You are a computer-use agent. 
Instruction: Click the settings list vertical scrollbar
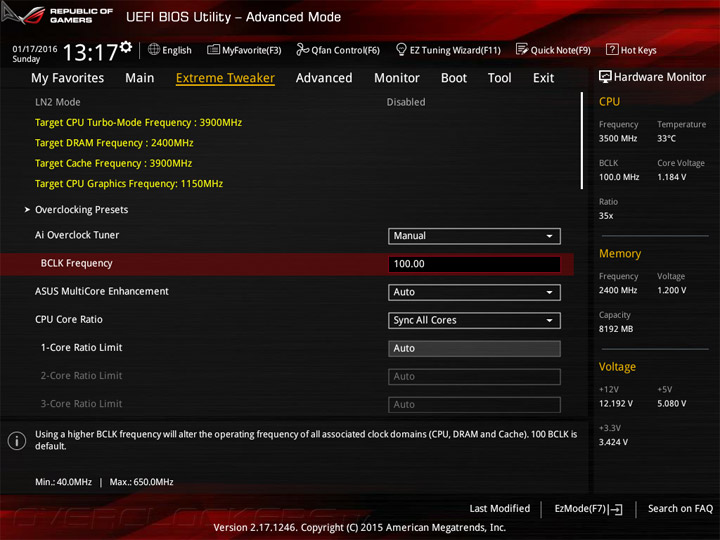[x=582, y=141]
